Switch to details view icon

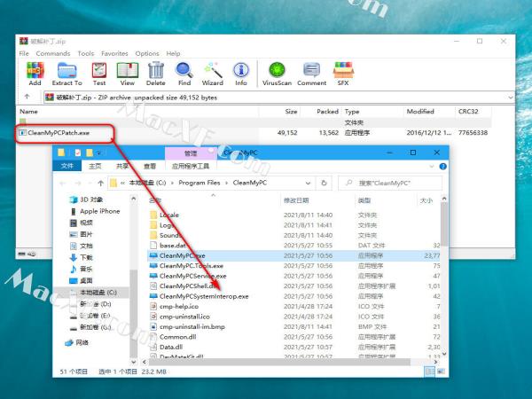pyautogui.click(x=429, y=372)
